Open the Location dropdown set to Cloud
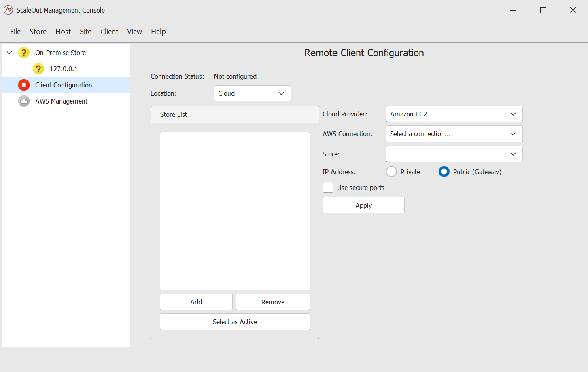The width and height of the screenshot is (588, 372). [253, 93]
